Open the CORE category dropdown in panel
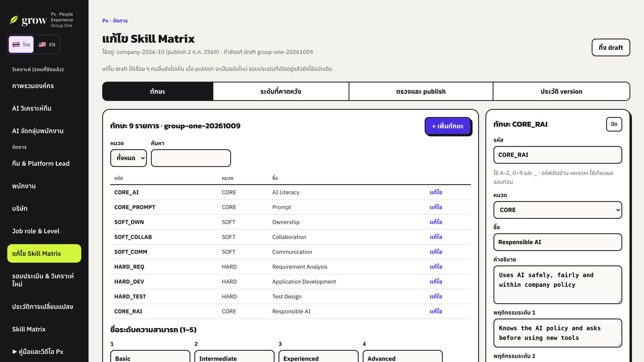The image size is (644, 362). point(557,210)
